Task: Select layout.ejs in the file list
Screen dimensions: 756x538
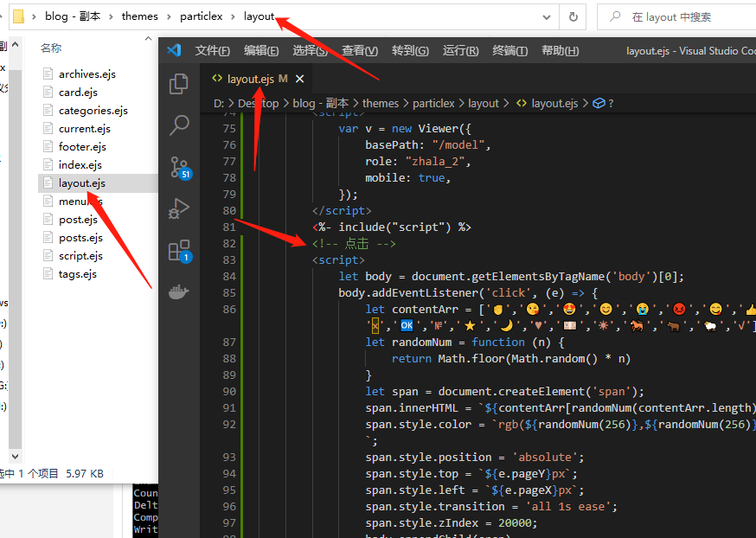Action: (x=82, y=183)
